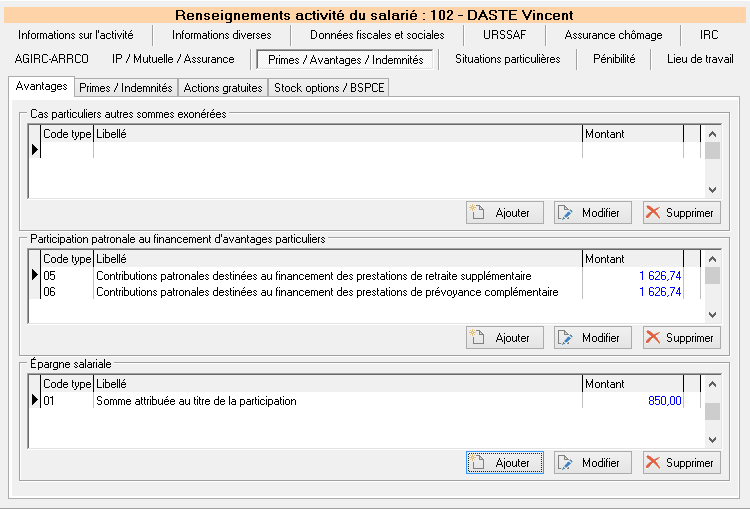This screenshot has height=509, width=750.
Task: Click Ajouter under Participation patronale table
Action: click(504, 338)
